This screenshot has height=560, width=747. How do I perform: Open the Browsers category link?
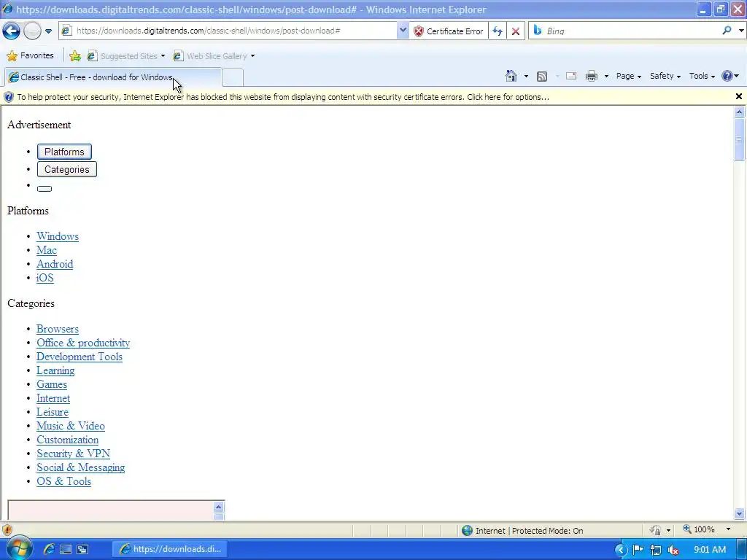pyautogui.click(x=58, y=329)
